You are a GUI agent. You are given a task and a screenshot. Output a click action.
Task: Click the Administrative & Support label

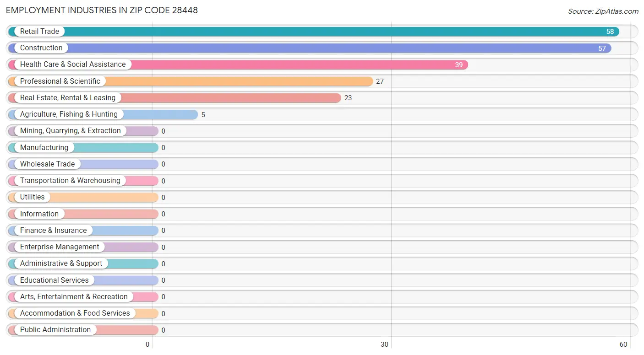61,264
